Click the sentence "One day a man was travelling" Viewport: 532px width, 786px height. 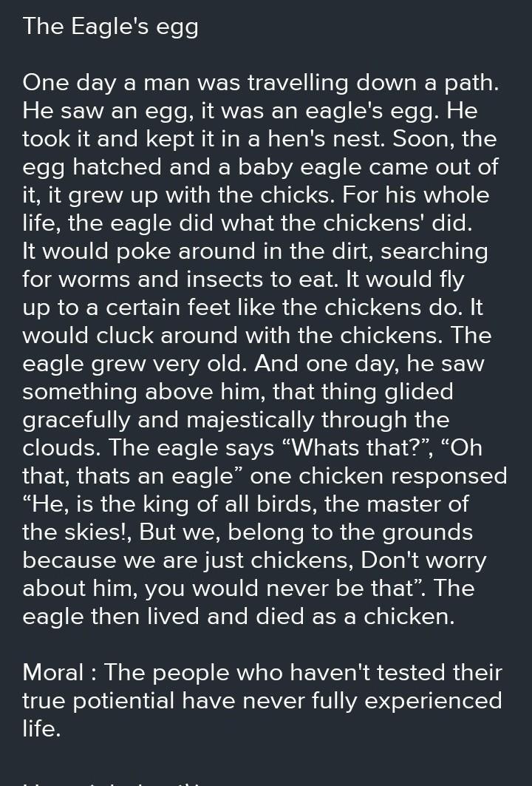point(185,83)
